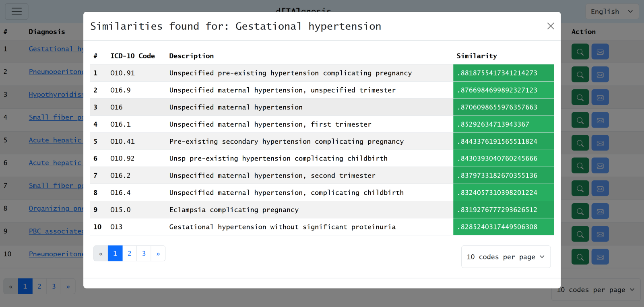Image resolution: width=644 pixels, height=307 pixels.
Task: Open the background table's codes per page dropdown
Action: pos(596,290)
